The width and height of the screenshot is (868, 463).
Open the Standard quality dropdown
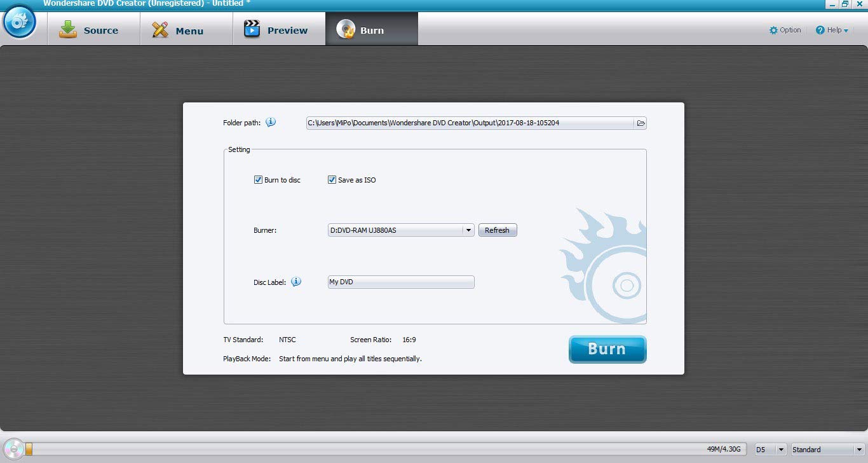[827, 450]
